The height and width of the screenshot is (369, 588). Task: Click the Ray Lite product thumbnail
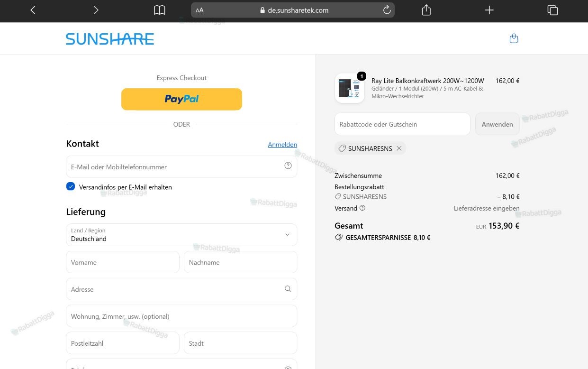pyautogui.click(x=350, y=88)
